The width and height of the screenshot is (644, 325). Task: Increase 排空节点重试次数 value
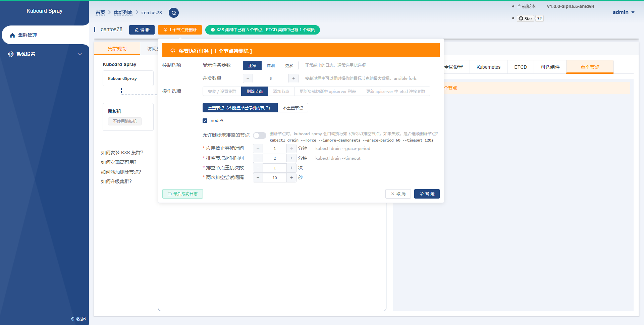(291, 168)
